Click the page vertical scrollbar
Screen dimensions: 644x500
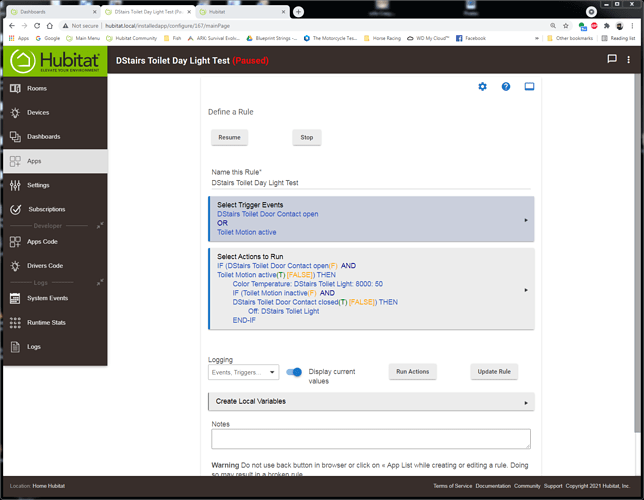pyautogui.click(x=637, y=253)
